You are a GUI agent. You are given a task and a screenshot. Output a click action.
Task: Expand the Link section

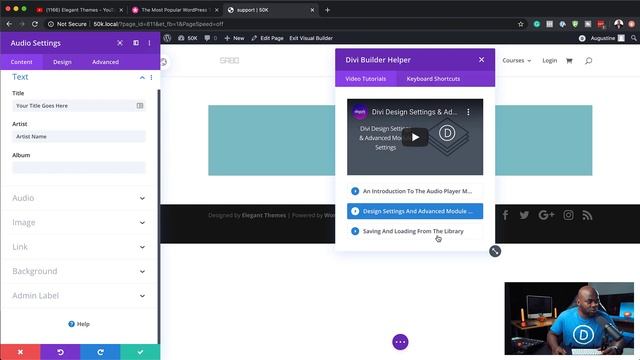[79, 247]
